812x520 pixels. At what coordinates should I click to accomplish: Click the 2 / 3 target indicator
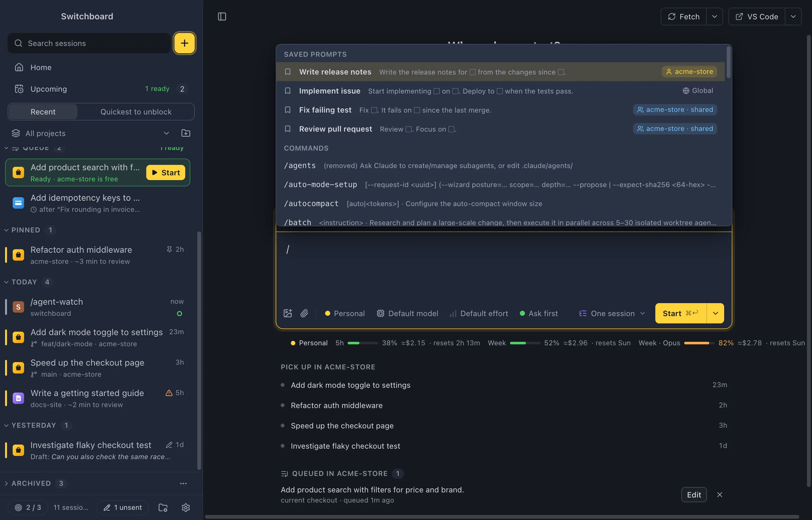pyautogui.click(x=28, y=507)
